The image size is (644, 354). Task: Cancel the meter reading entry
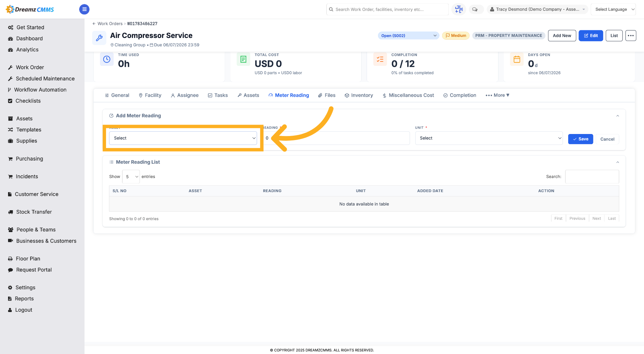pyautogui.click(x=607, y=139)
